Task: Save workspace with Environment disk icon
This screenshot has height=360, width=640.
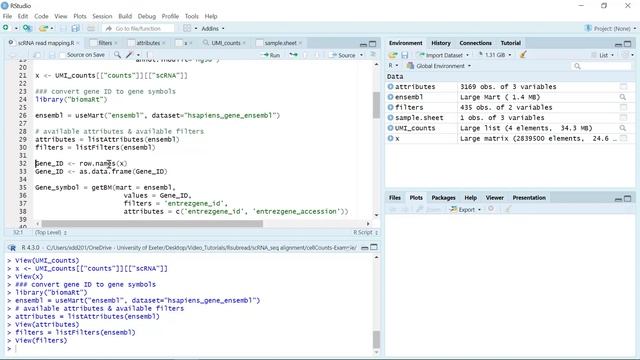Action: (x=404, y=55)
